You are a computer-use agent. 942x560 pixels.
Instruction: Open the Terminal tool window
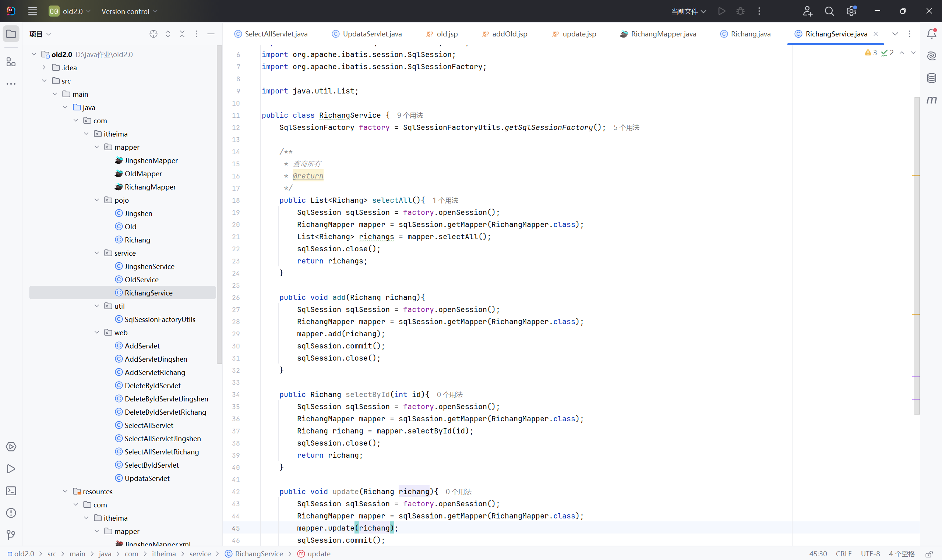pos(11,490)
